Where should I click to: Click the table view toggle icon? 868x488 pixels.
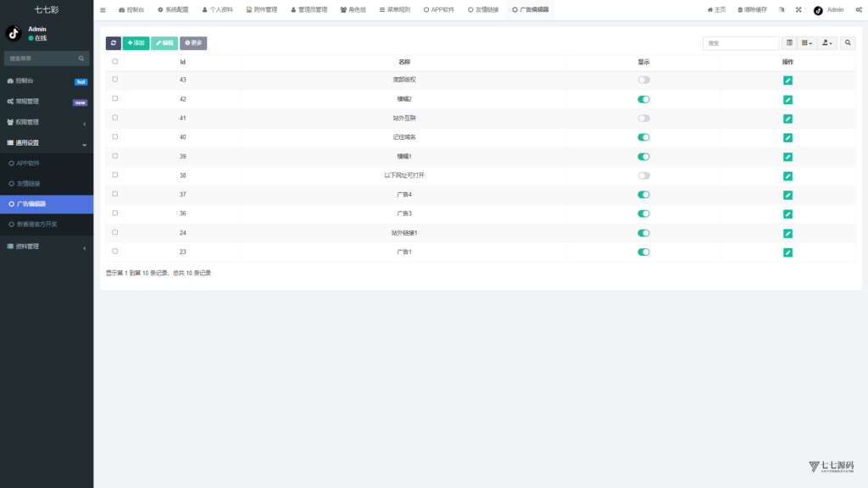789,42
